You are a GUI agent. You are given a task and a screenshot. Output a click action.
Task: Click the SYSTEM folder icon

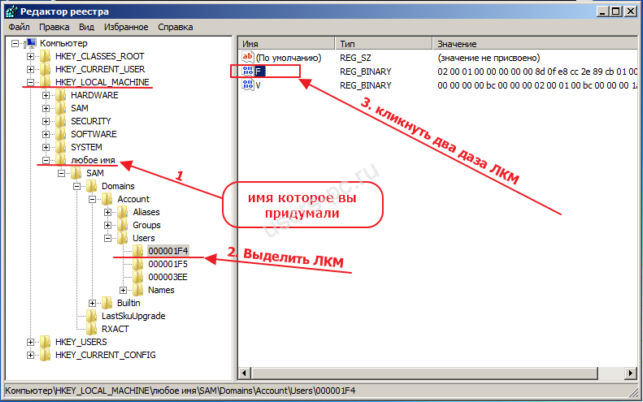tap(61, 147)
